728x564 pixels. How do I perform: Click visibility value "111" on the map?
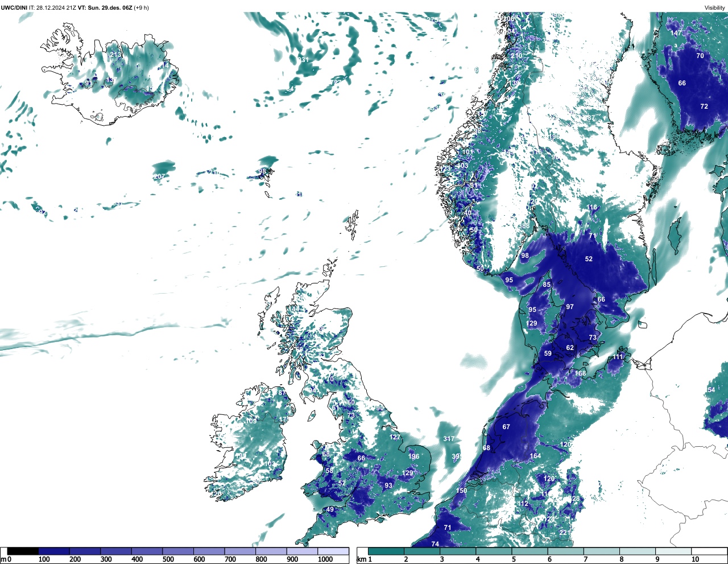tap(618, 357)
